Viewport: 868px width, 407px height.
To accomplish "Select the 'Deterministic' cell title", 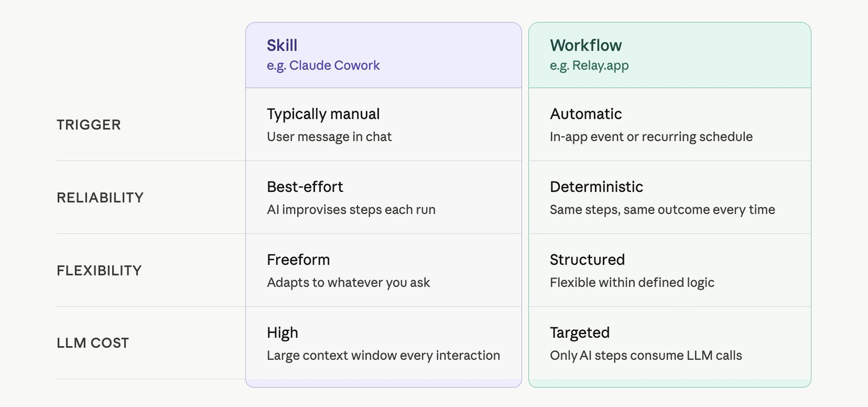I will click(x=596, y=187).
